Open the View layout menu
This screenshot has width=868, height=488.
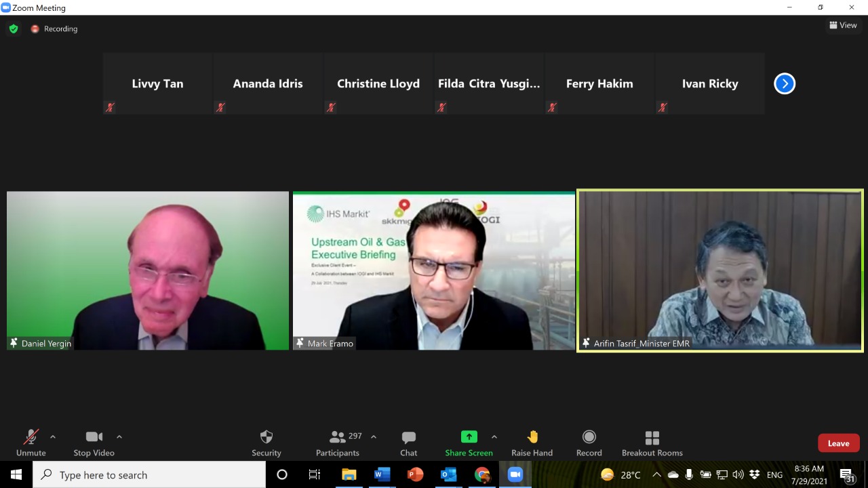pos(843,25)
